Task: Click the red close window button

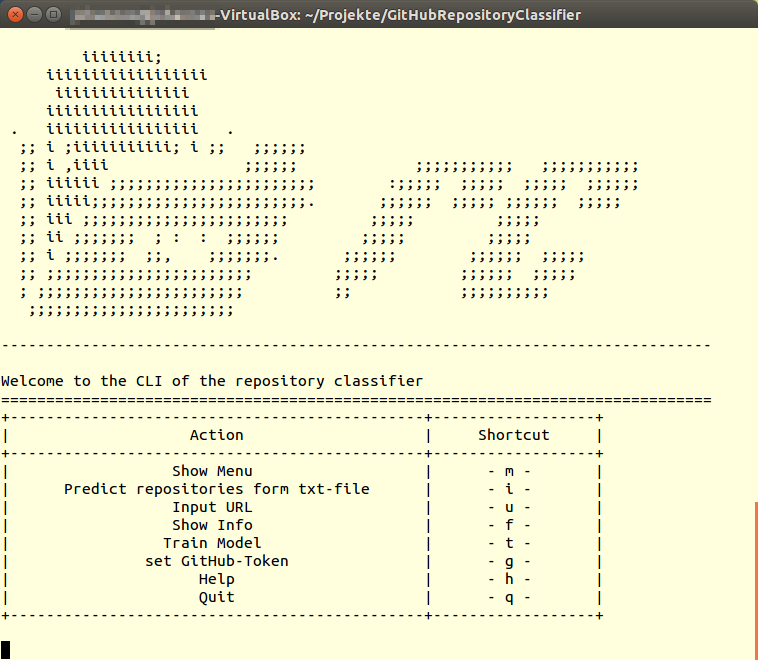Action: tap(15, 15)
